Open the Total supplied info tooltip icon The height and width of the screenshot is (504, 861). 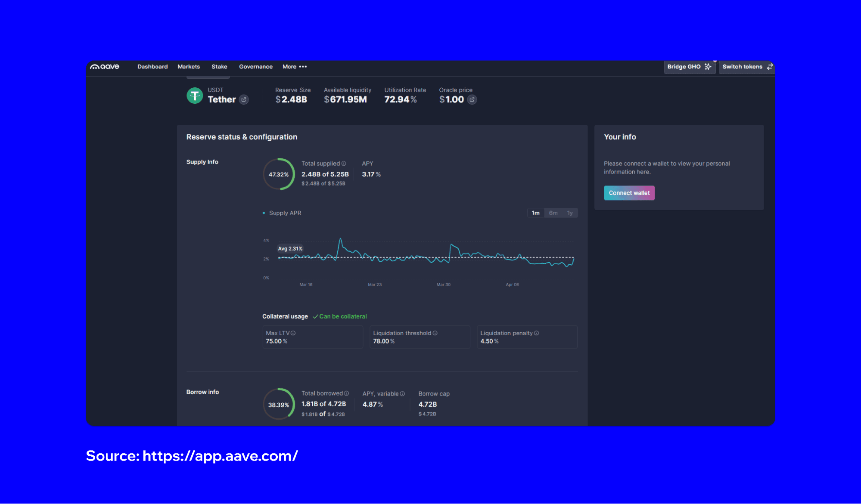345,164
